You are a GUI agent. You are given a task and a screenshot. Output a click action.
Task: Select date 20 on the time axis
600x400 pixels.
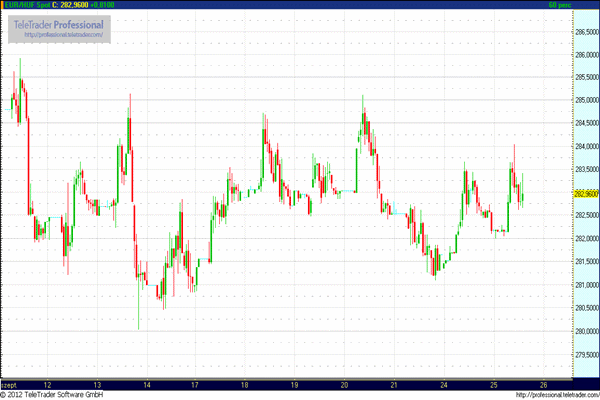point(344,384)
